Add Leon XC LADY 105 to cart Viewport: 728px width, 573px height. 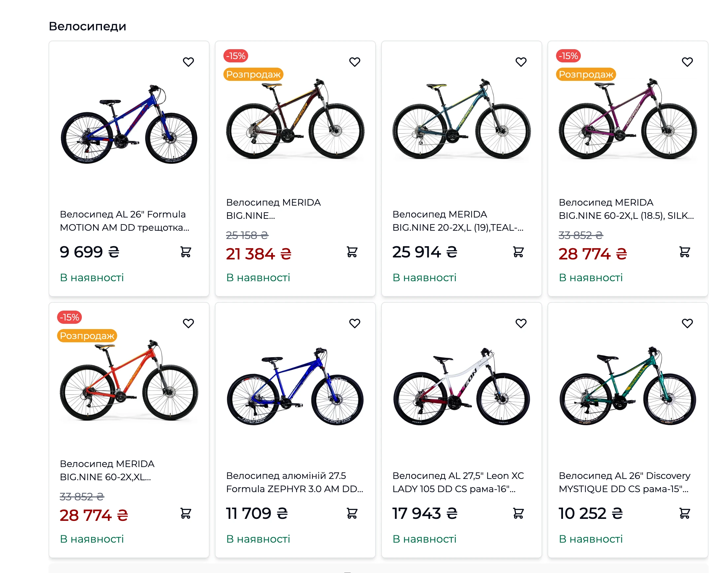[x=518, y=513]
